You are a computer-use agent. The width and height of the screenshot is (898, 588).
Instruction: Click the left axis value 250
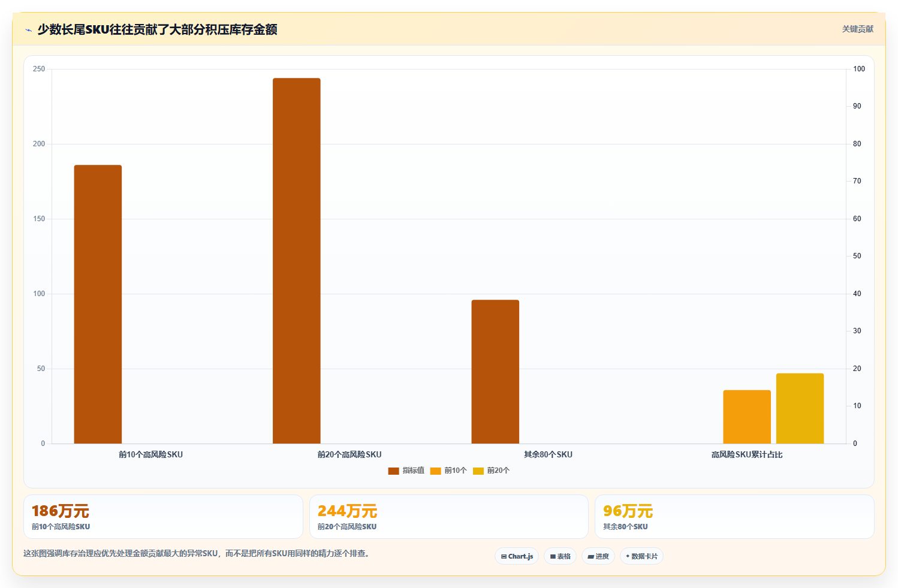(39, 69)
